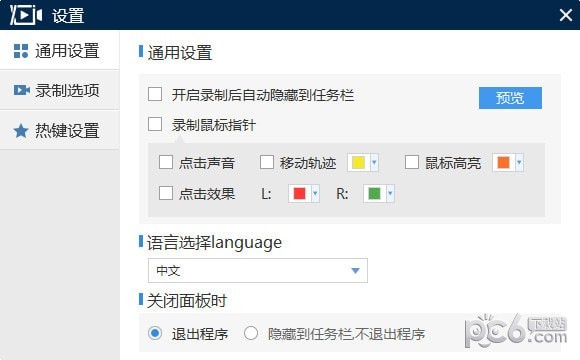Pick the orange 鼠标高亮 color swatch
The image size is (580, 360).
(503, 162)
